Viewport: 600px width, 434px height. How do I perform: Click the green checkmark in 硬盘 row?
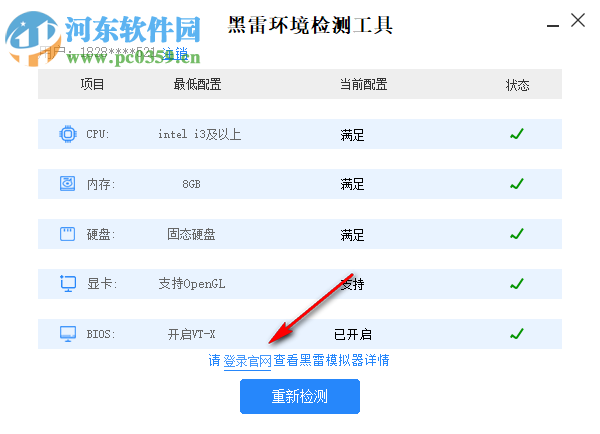[x=517, y=234]
